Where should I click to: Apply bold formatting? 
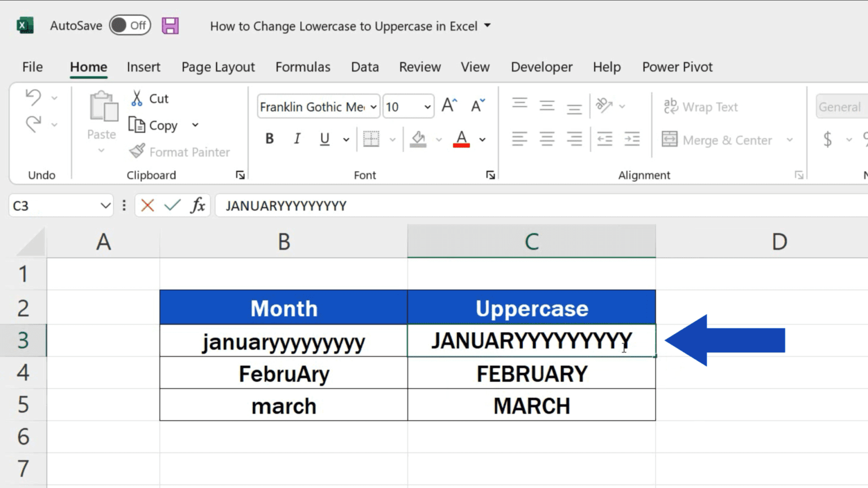(x=270, y=138)
